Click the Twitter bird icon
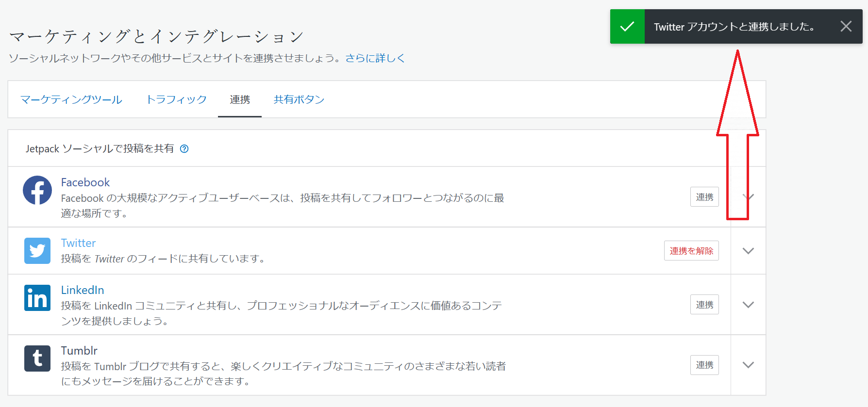Screen dimensions: 868x407 (37, 251)
